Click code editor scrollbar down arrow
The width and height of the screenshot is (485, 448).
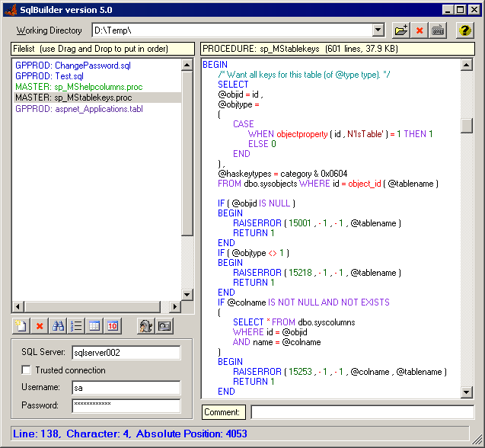[x=467, y=392]
